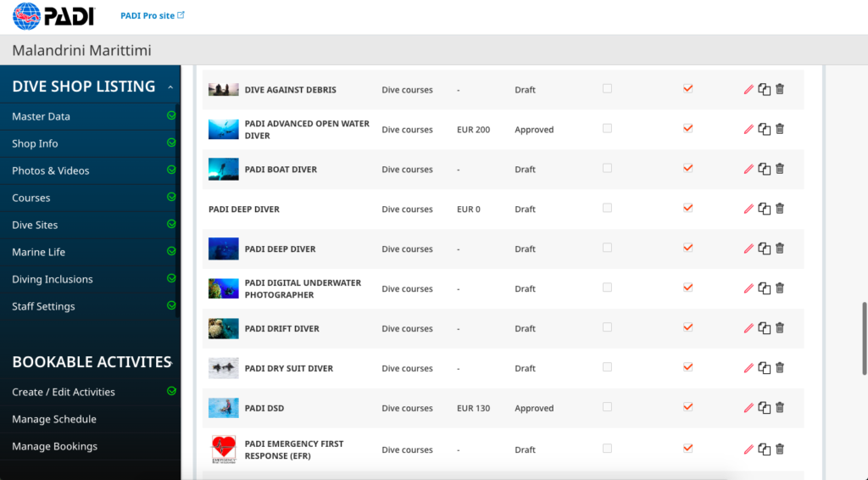The image size is (868, 480).
Task: Open Photos & Videos section
Action: pyautogui.click(x=50, y=170)
